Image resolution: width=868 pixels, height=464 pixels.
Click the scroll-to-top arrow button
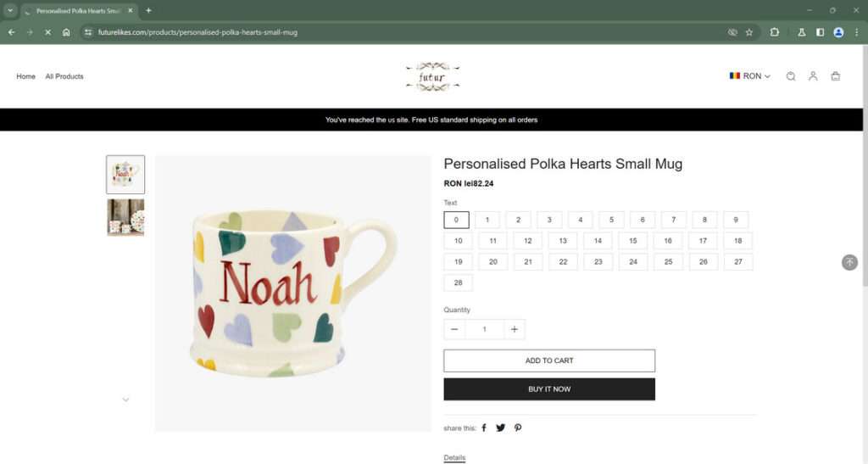[849, 262]
